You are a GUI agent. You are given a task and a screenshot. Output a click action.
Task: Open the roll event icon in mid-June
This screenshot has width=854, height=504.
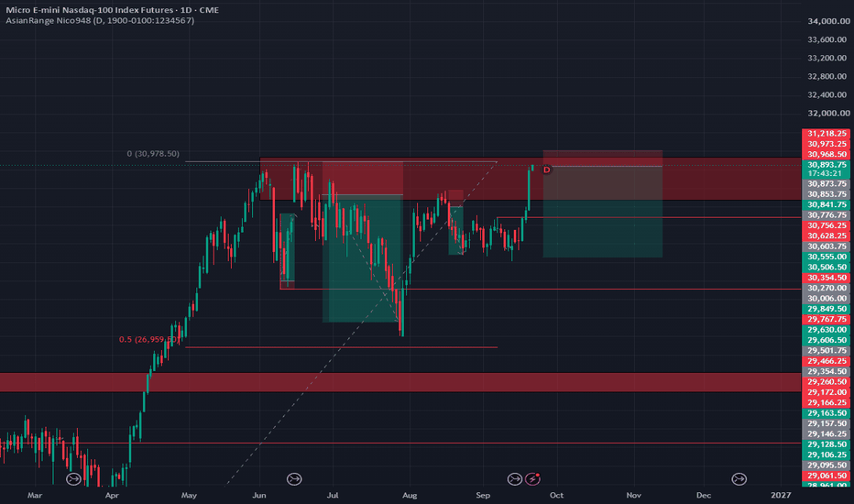[x=294, y=479]
